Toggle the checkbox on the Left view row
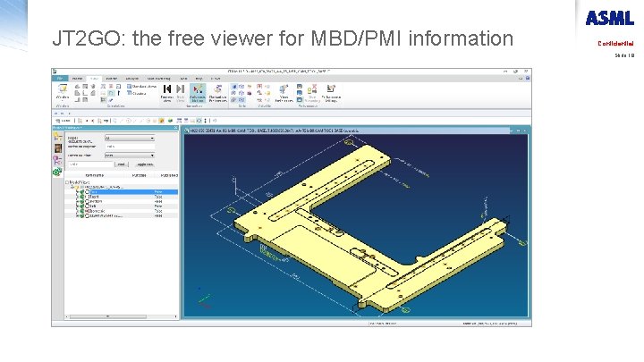Screen dimensions: 644x362 [88, 206]
